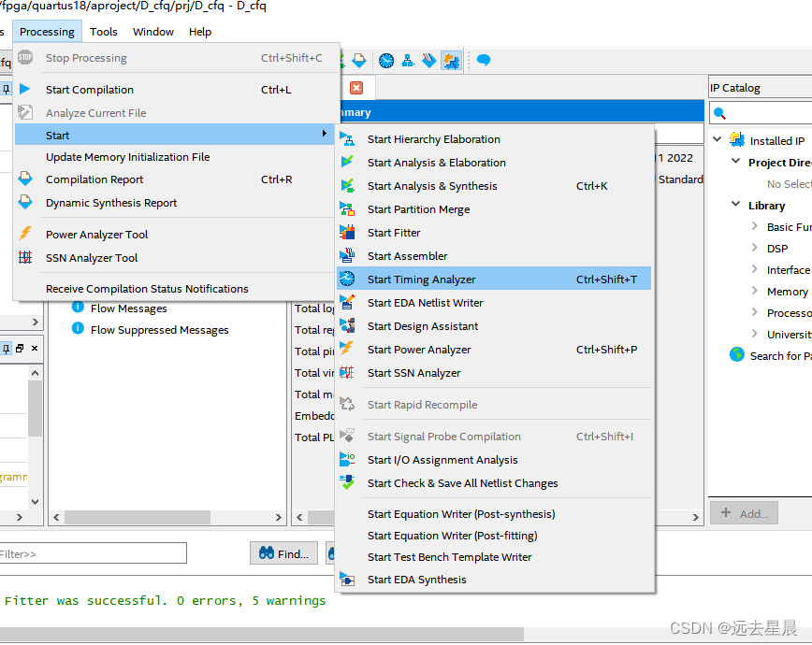The height and width of the screenshot is (645, 812).
Task: Expand the Interface Protocols library category
Action: [755, 268]
